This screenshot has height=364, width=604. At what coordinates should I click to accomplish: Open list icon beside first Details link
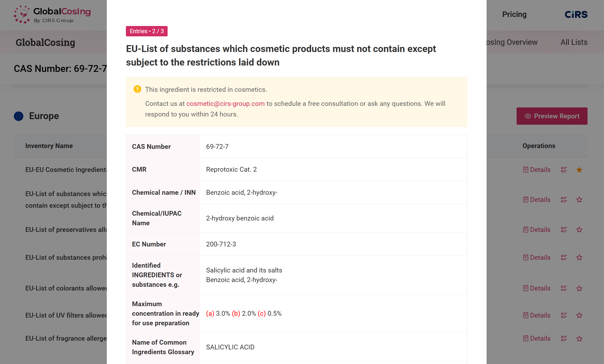pyautogui.click(x=564, y=170)
